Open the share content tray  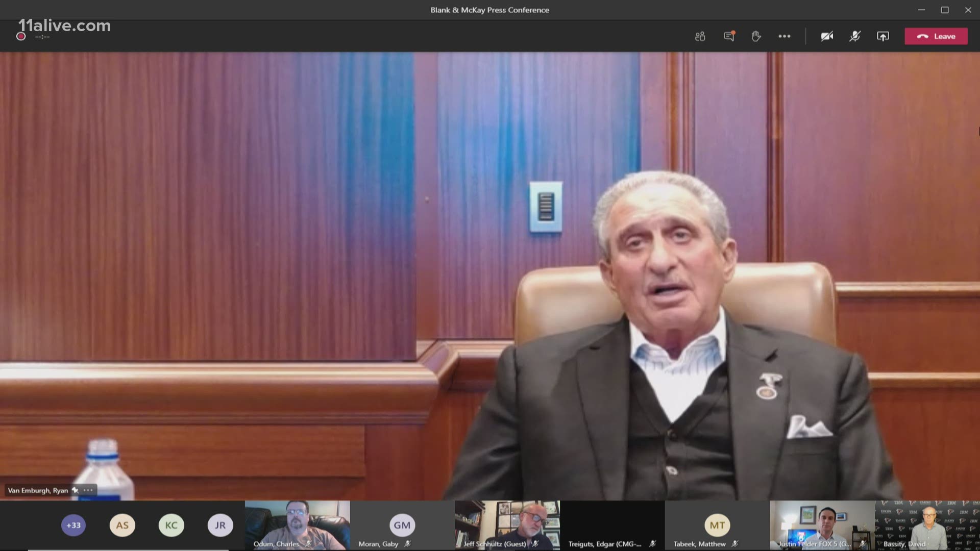tap(883, 36)
